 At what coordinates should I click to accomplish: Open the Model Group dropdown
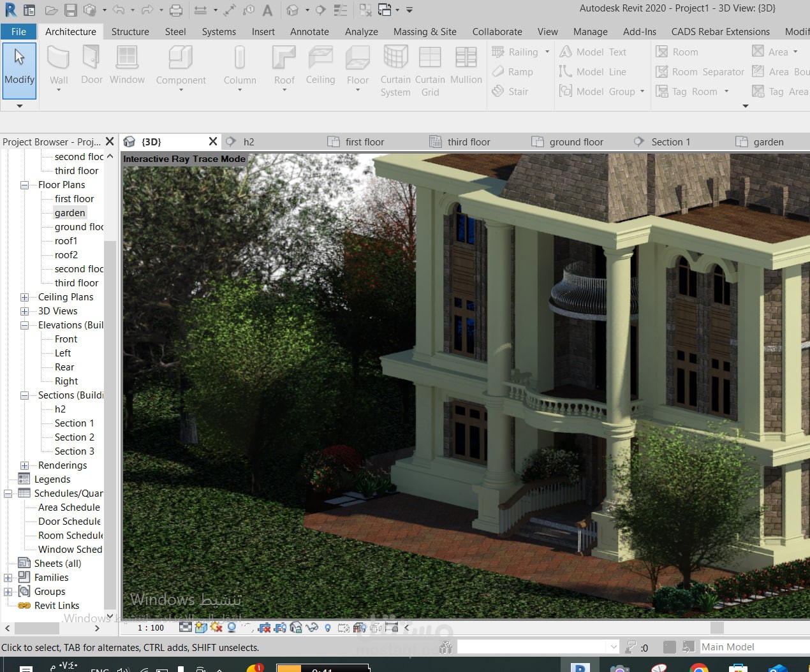642,92
